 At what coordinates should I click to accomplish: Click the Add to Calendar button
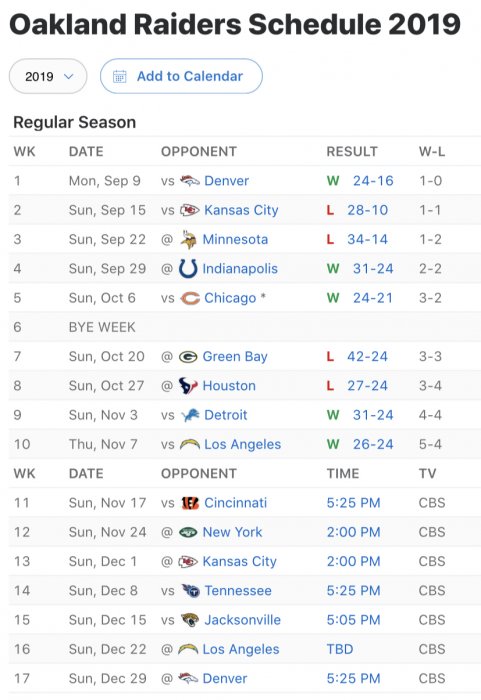point(181,76)
